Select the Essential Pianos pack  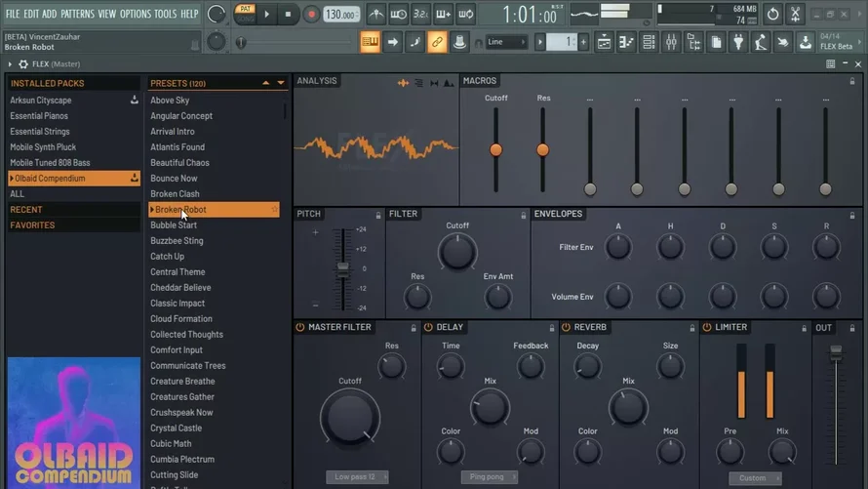tap(39, 116)
